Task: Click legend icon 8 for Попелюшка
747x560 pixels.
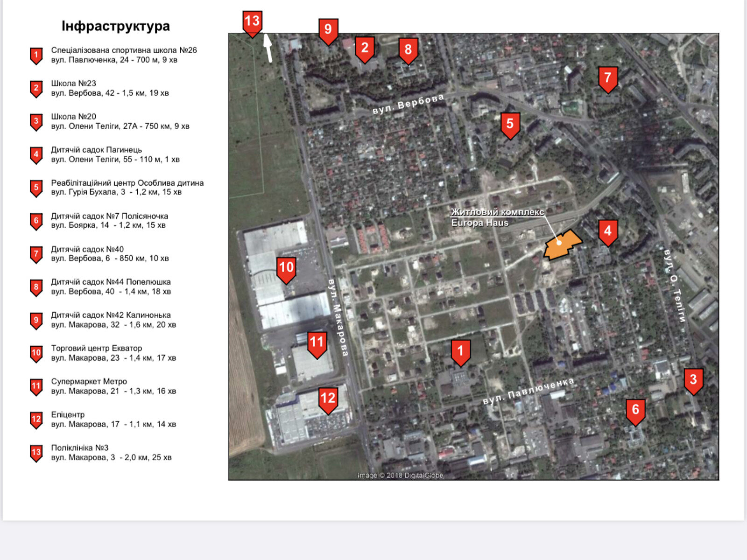Action: (x=36, y=287)
